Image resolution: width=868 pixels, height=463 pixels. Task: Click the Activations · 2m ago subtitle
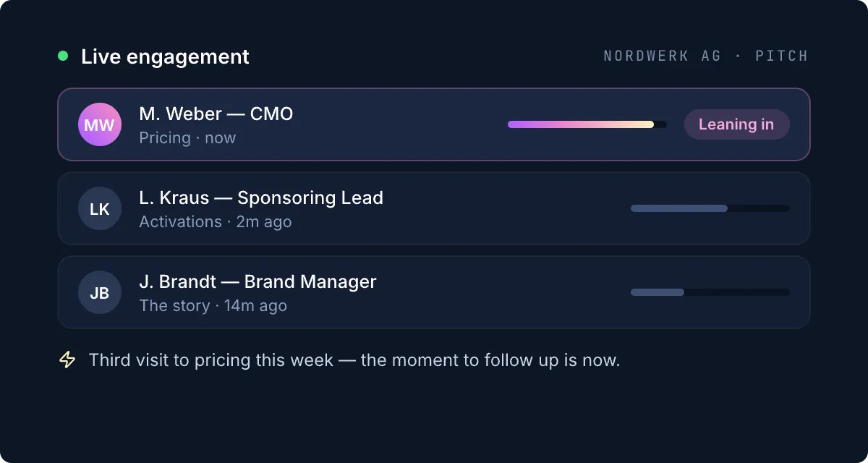coord(216,221)
